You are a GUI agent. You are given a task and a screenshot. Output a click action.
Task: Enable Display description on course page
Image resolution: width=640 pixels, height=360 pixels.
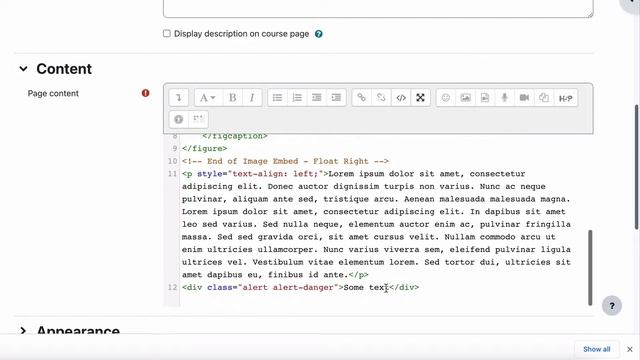[x=167, y=33]
